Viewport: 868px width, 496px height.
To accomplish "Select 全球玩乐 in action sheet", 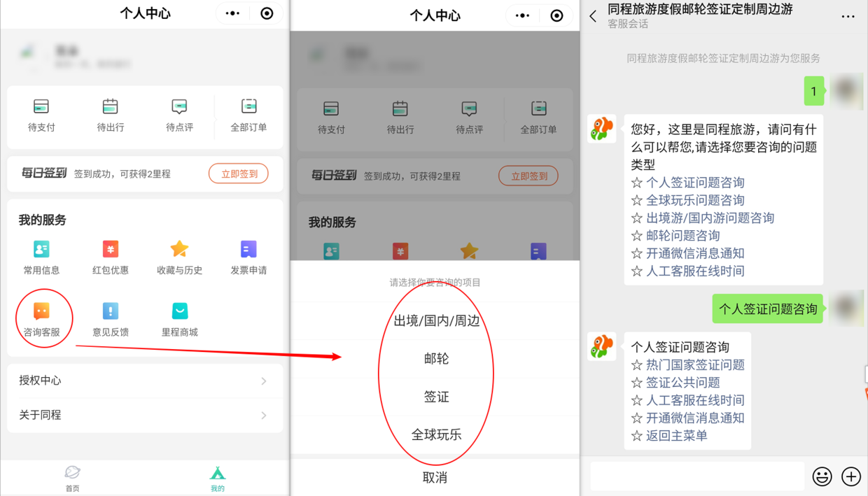I will tap(435, 434).
